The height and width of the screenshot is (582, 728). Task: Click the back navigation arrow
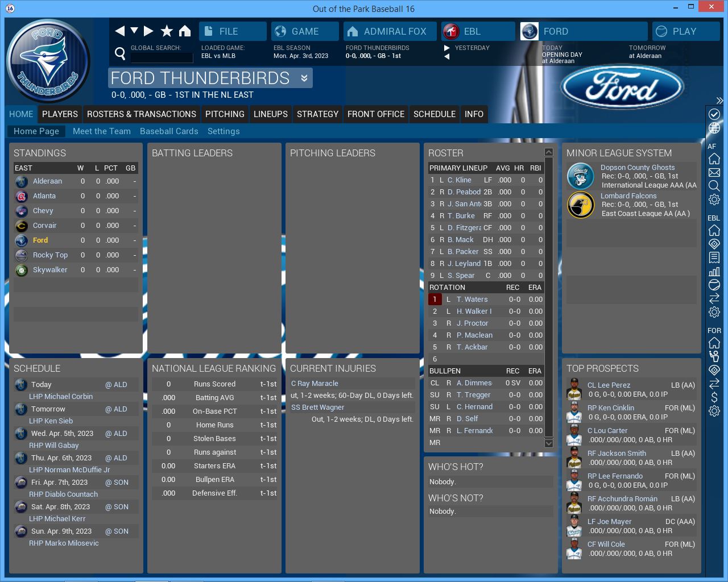(x=119, y=31)
